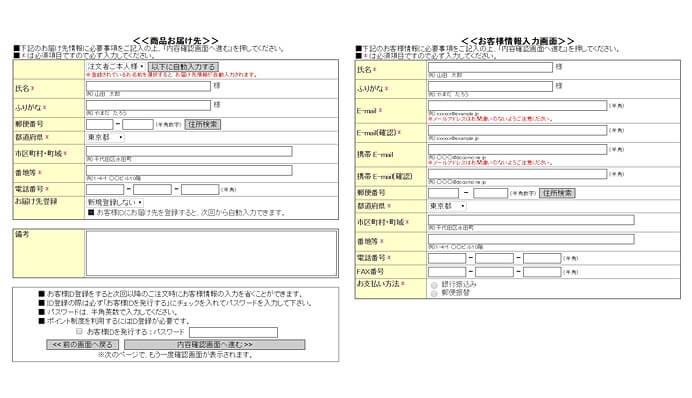Click first 電話番号 box in 商品お届け先 form
Image resolution: width=692 pixels, height=398 pixels.
105,190
